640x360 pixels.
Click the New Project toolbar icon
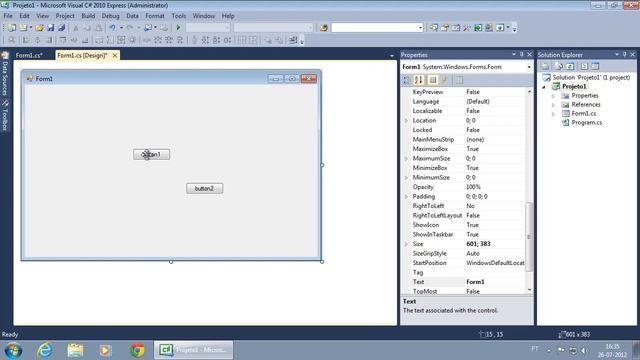tap(11, 28)
